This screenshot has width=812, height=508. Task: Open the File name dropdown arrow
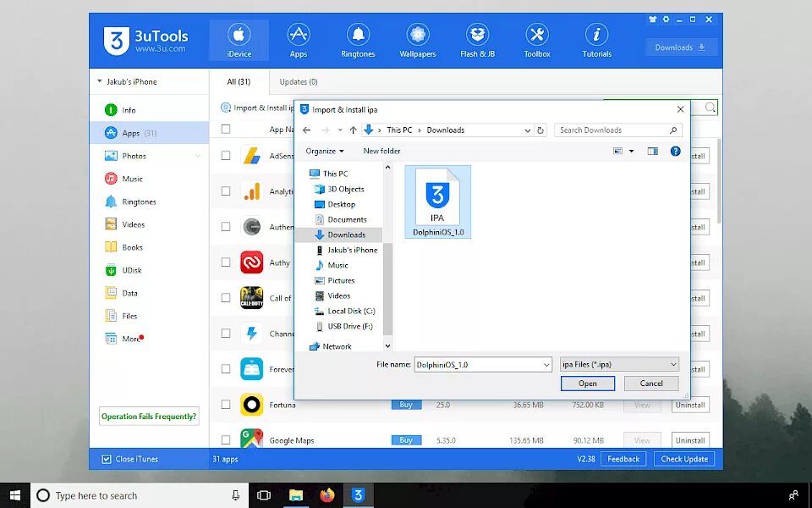coord(546,363)
